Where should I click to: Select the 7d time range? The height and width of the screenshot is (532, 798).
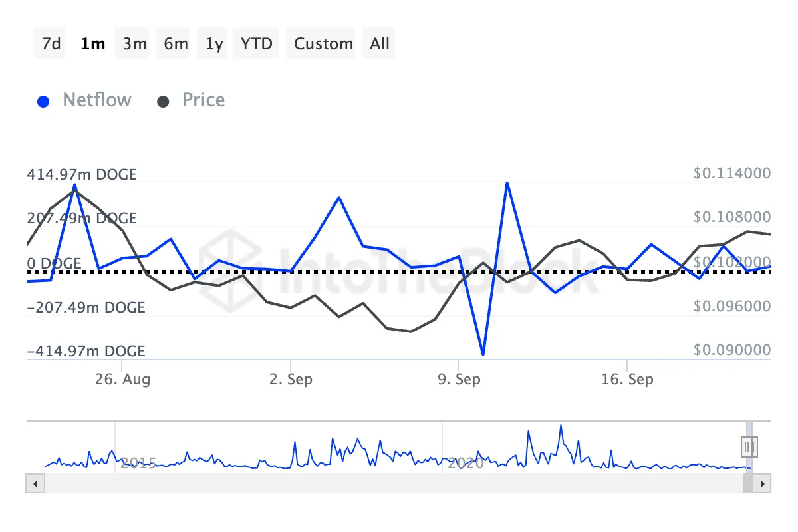tap(51, 44)
